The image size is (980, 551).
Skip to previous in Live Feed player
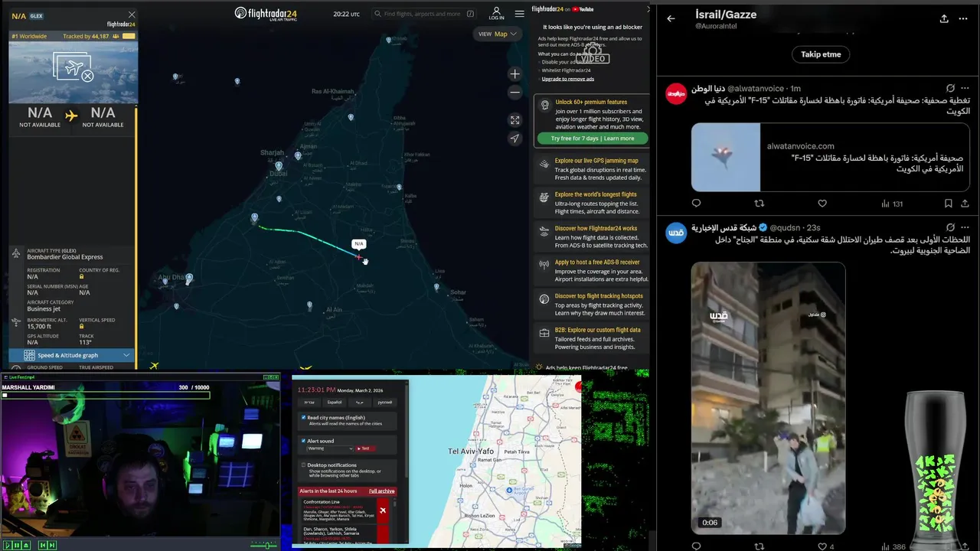click(42, 545)
